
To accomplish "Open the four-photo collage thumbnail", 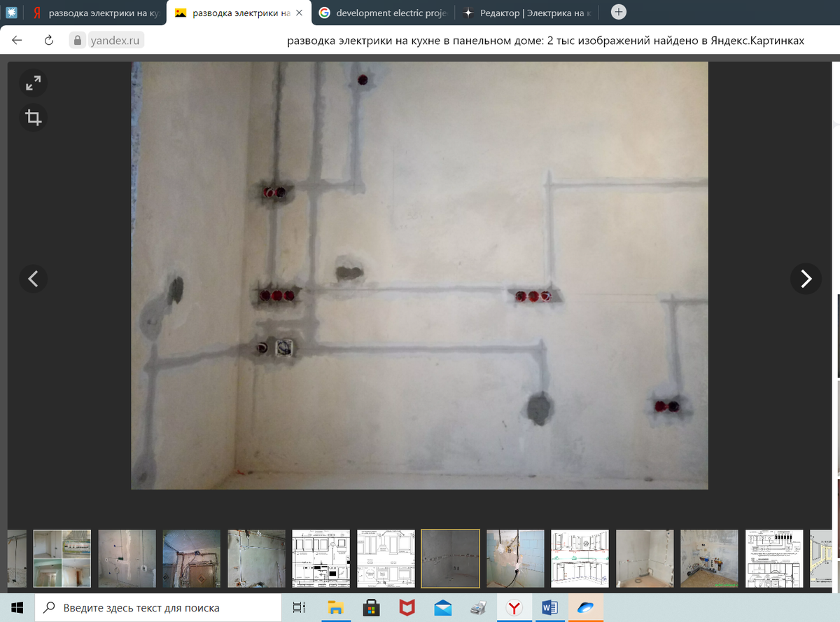I will [x=62, y=558].
